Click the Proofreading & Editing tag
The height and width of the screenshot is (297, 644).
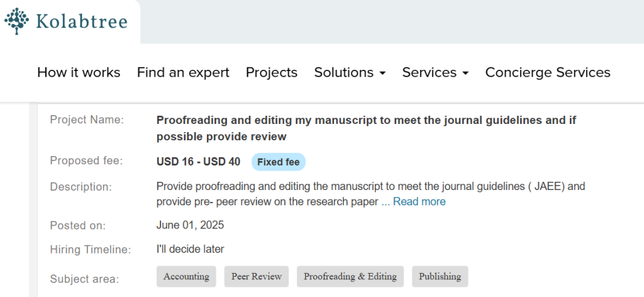tap(350, 276)
